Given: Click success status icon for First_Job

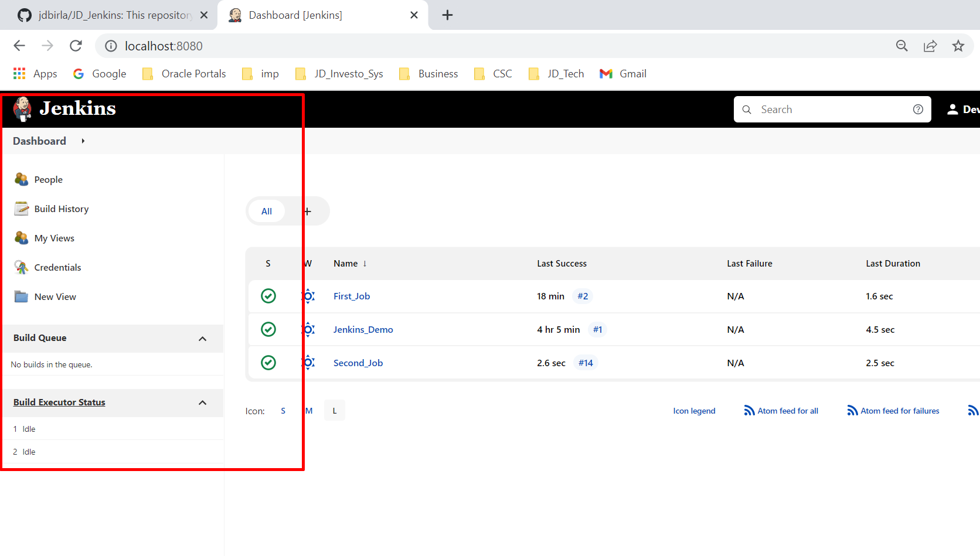Looking at the screenshot, I should pyautogui.click(x=268, y=296).
